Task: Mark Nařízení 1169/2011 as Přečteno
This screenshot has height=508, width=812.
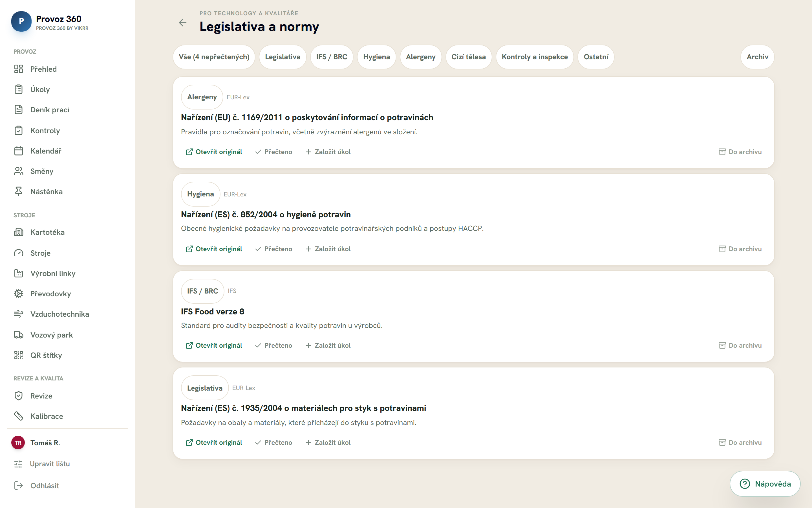Action: point(273,152)
